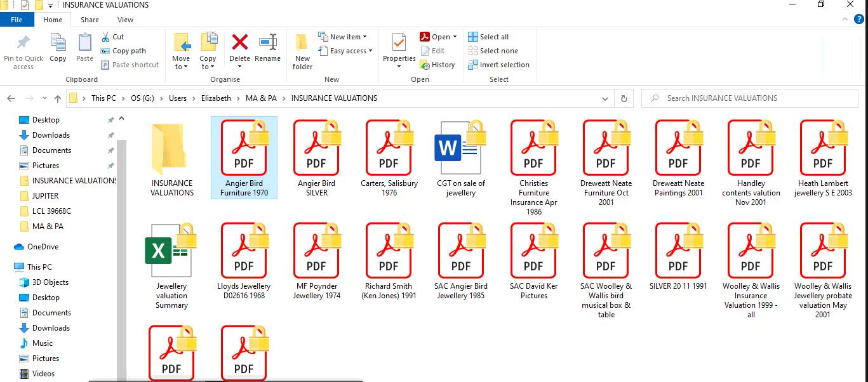Select Christies Furniture Insurance Apr 1986 PDF

click(533, 168)
